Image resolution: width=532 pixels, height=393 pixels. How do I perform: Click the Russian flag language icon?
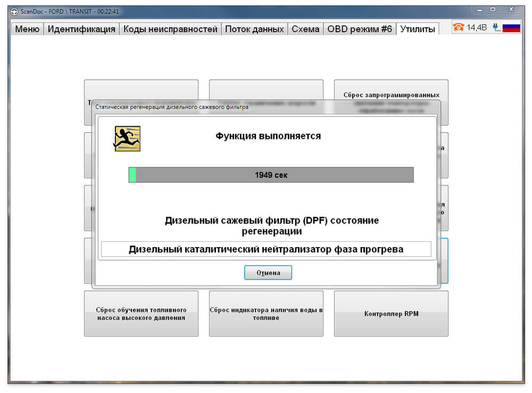(x=511, y=28)
